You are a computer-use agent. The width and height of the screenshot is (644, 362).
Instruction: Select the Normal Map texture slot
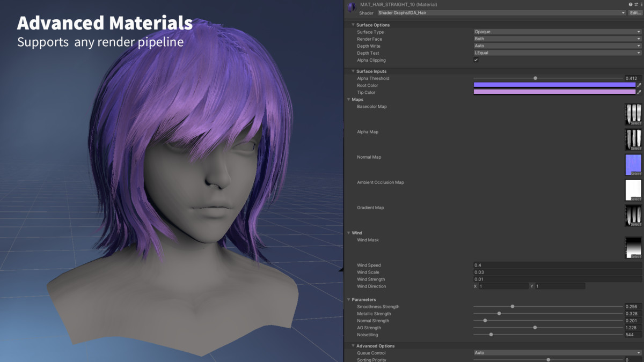633,165
